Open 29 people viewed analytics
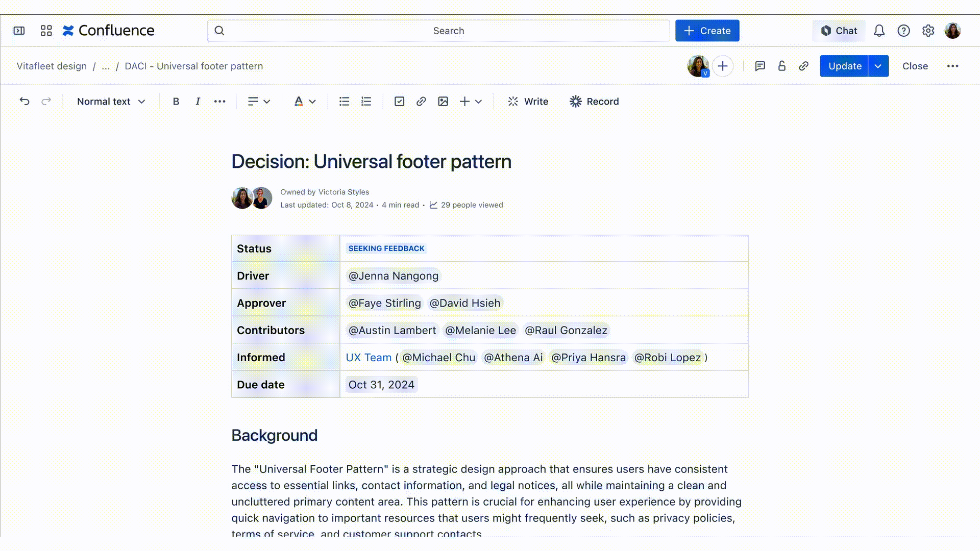The width and height of the screenshot is (980, 551). (466, 205)
